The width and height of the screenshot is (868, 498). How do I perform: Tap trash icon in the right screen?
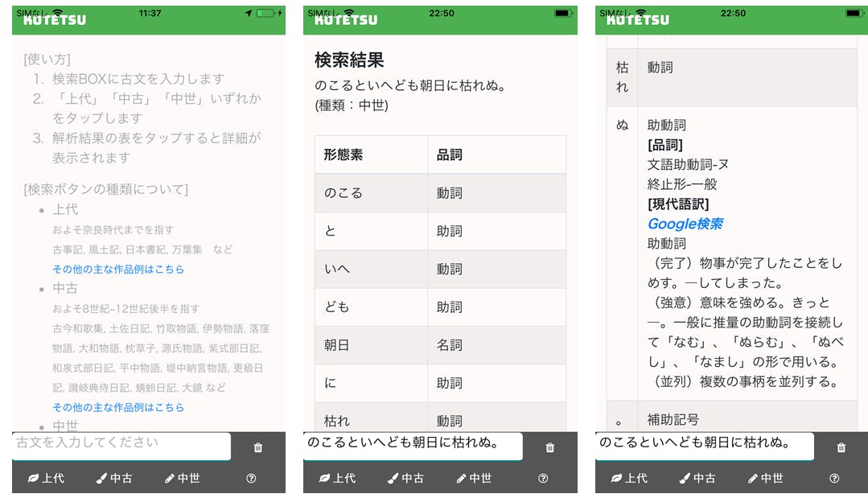point(841,447)
